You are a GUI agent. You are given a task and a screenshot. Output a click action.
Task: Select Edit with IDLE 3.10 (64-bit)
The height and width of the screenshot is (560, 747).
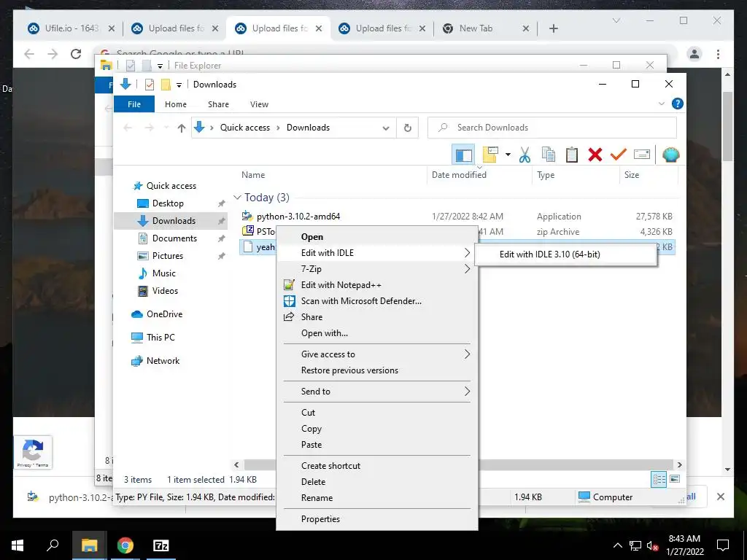click(x=566, y=254)
